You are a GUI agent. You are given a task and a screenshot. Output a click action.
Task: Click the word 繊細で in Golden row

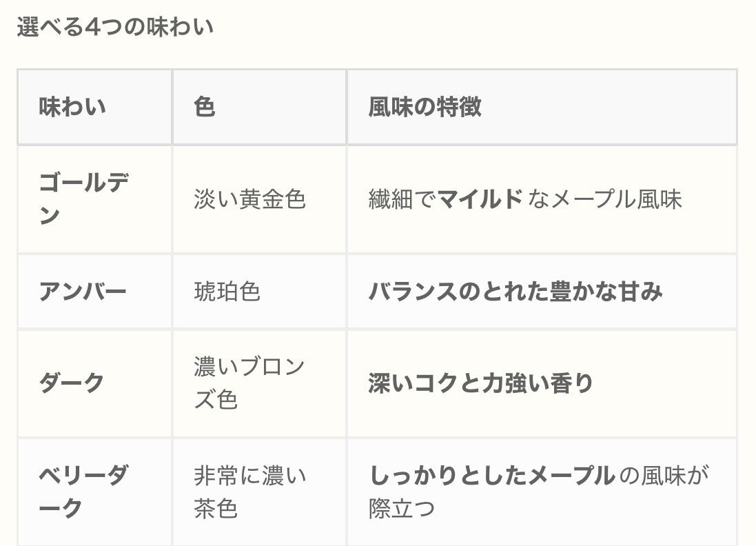402,200
